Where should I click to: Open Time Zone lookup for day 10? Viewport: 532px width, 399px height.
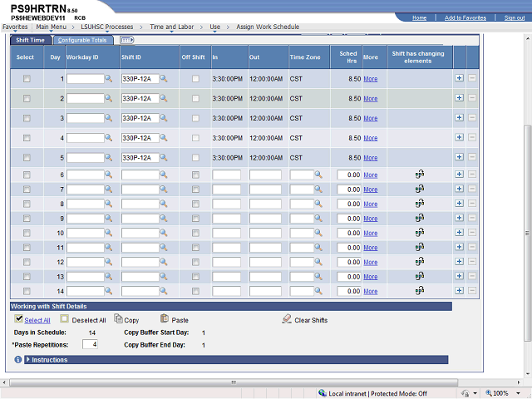(318, 233)
